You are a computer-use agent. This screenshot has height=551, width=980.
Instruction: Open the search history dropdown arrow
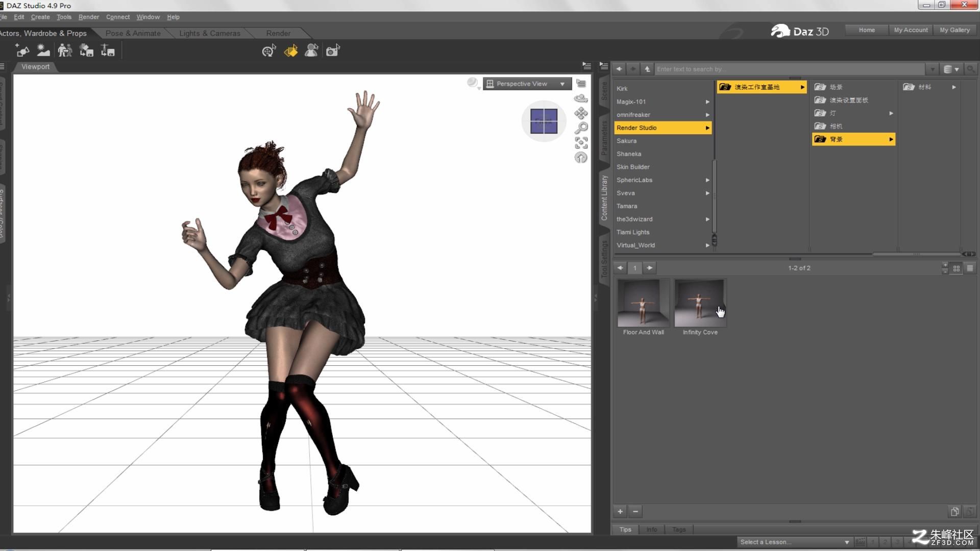(x=933, y=69)
